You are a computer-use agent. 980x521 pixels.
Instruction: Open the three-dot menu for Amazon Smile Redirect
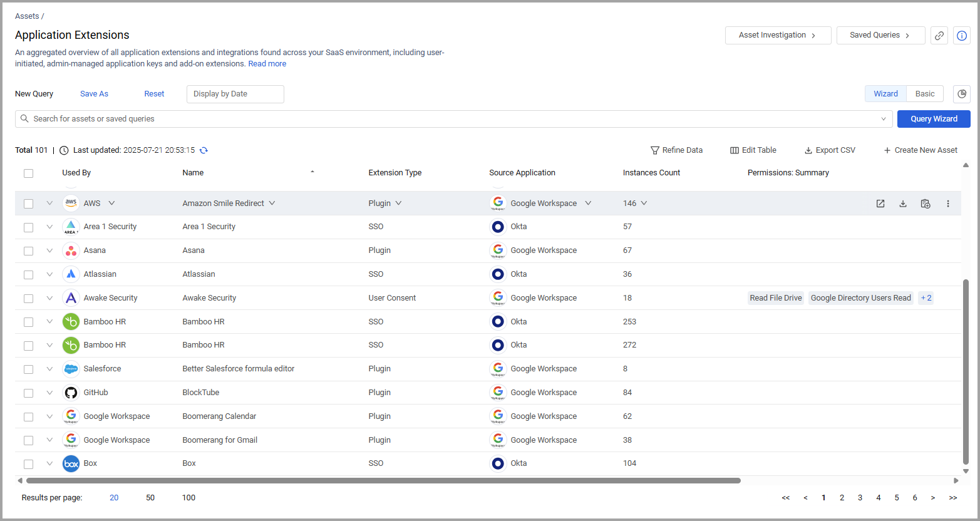pyautogui.click(x=948, y=204)
